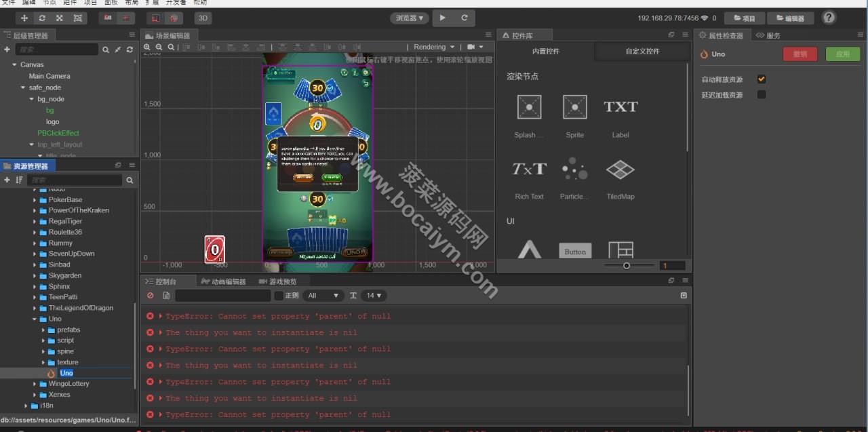868x432 pixels.
Task: Refresh the preview device
Action: (x=464, y=18)
